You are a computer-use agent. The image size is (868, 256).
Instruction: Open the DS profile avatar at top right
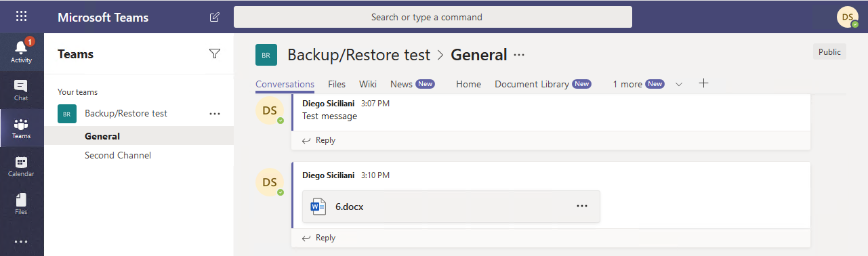click(x=848, y=17)
